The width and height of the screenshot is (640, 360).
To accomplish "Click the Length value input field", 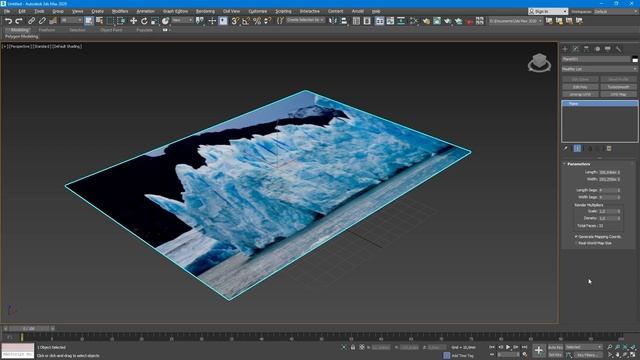I will point(608,172).
